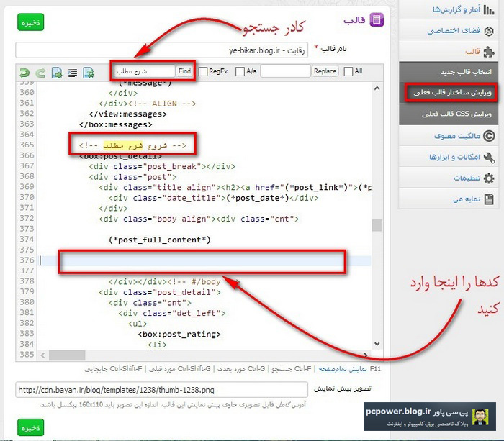This screenshot has height=441, width=504.
Task: Click the div class="date_title" code line
Action: click(213, 198)
